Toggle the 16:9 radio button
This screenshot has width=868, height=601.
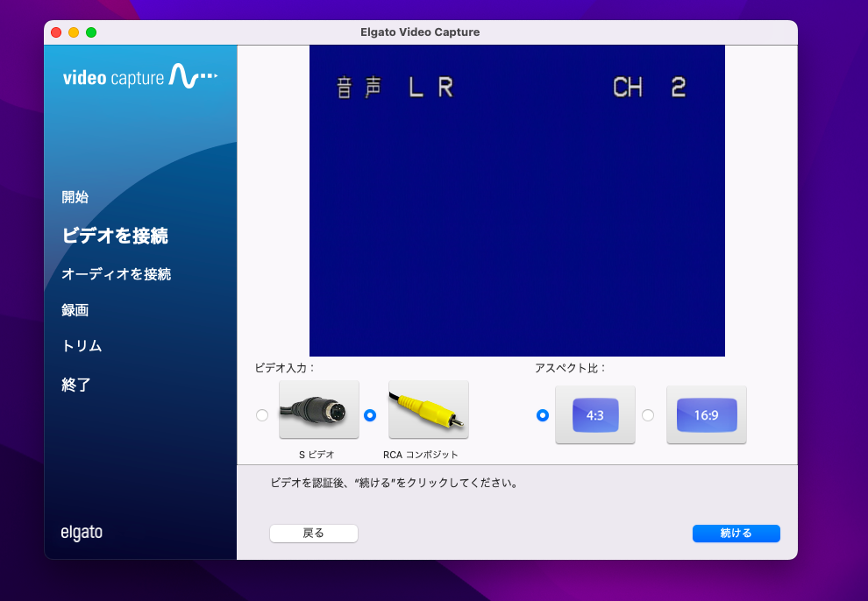click(x=648, y=415)
